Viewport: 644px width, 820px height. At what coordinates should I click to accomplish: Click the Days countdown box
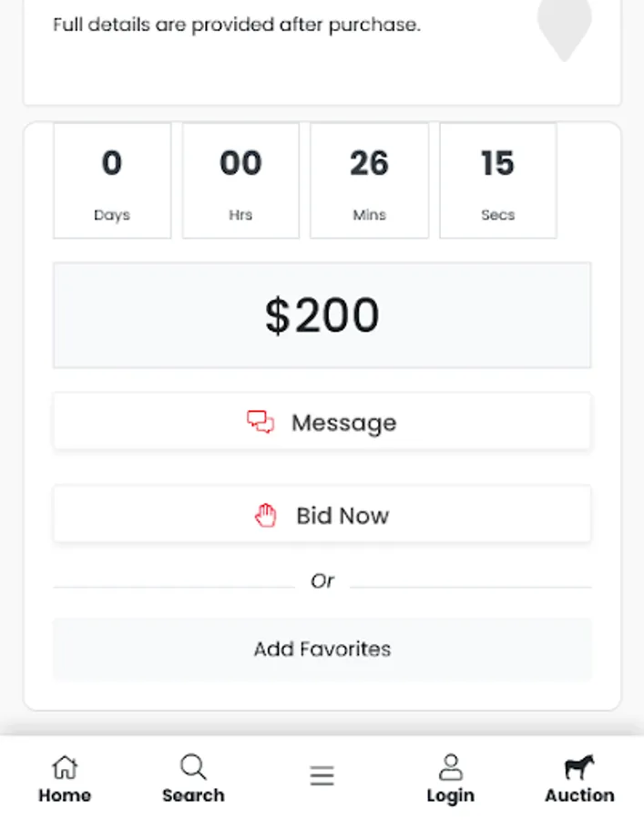pyautogui.click(x=112, y=180)
